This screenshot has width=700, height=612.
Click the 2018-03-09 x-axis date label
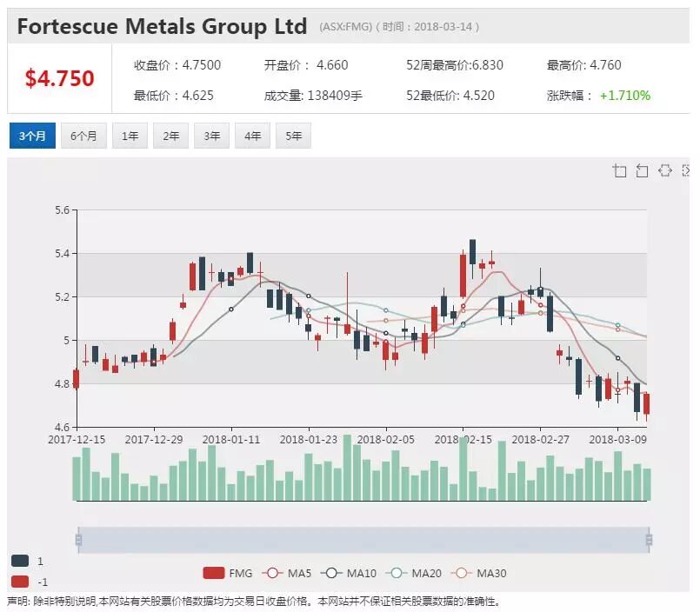click(618, 440)
